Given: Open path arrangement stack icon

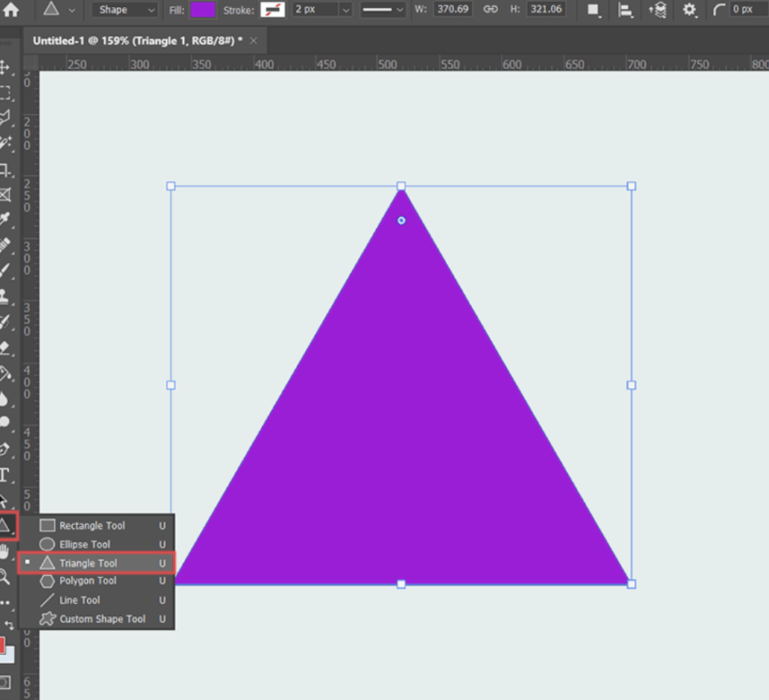Looking at the screenshot, I should (x=657, y=10).
